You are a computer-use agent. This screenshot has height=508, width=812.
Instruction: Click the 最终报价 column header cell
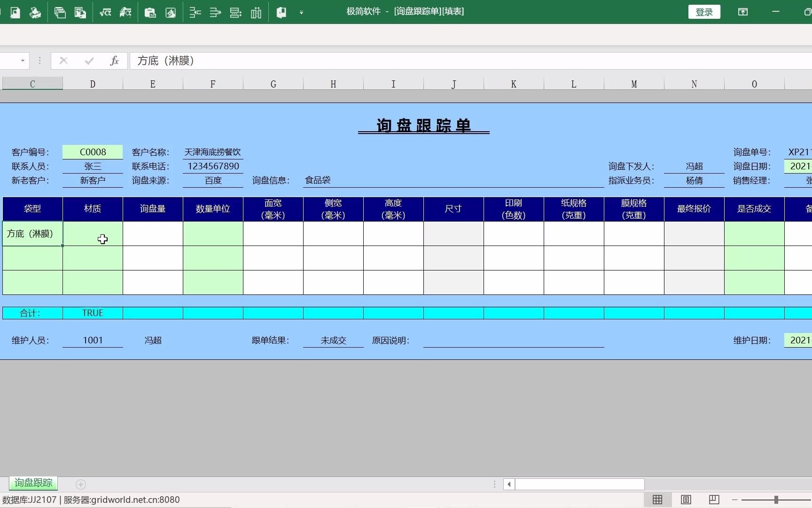(x=694, y=209)
